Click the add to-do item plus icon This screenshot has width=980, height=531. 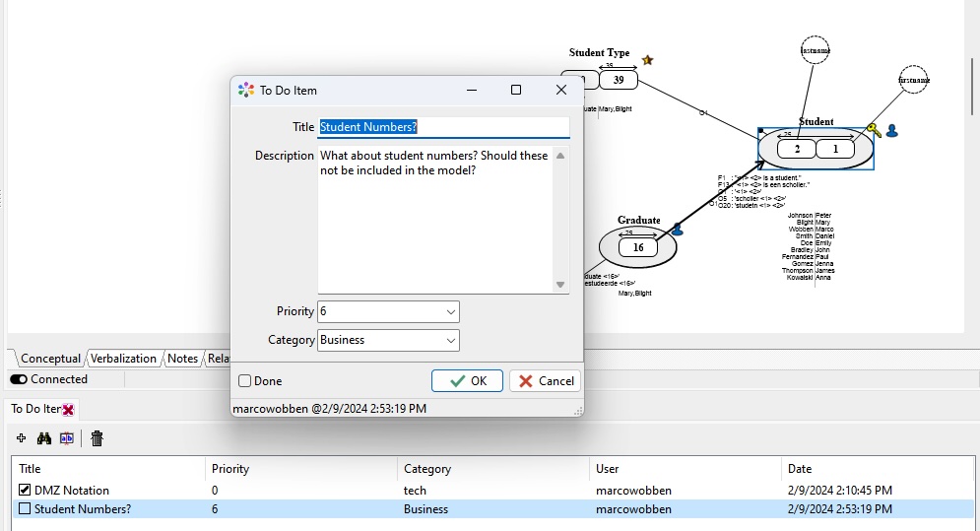coord(22,438)
